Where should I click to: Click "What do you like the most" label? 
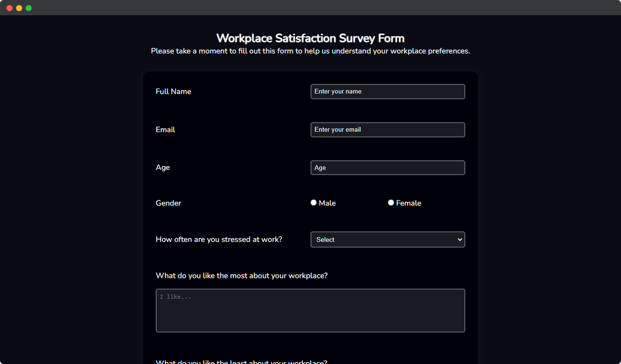[x=242, y=276]
